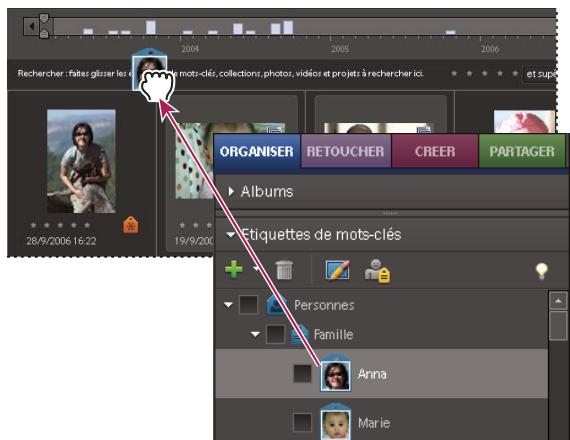Screen dimensions: 570x440
Task: Click the trash can delete icon
Action: 284,270
